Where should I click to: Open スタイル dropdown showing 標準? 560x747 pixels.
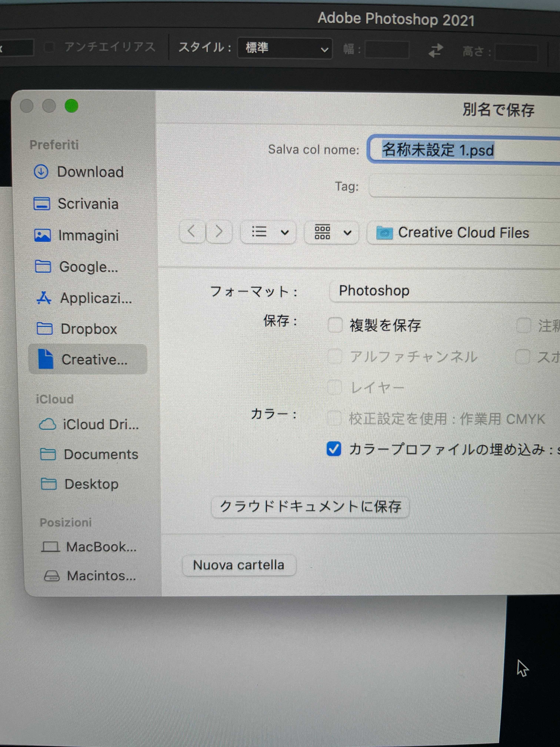pos(285,48)
